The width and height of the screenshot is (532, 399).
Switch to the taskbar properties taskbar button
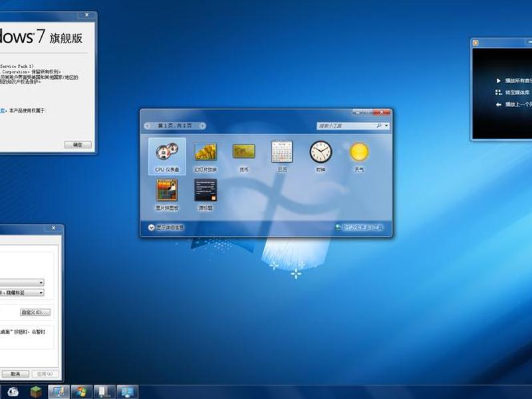tap(104, 392)
